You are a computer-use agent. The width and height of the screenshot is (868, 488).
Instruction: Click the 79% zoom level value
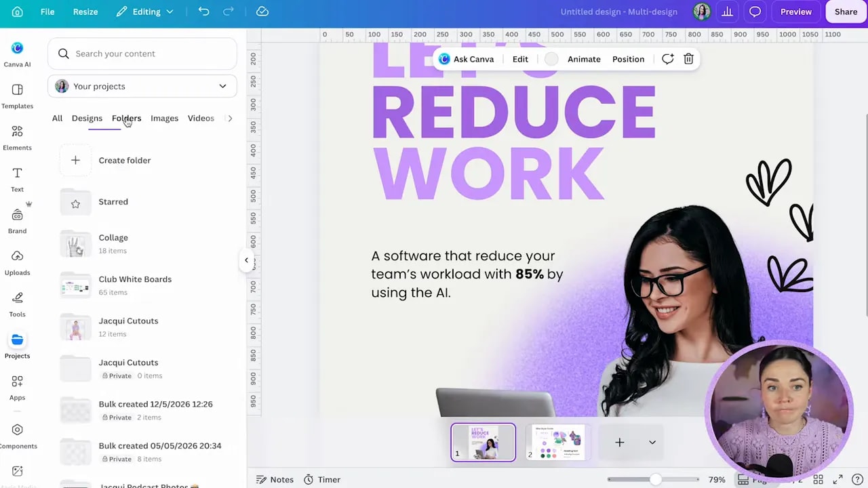[x=717, y=480]
